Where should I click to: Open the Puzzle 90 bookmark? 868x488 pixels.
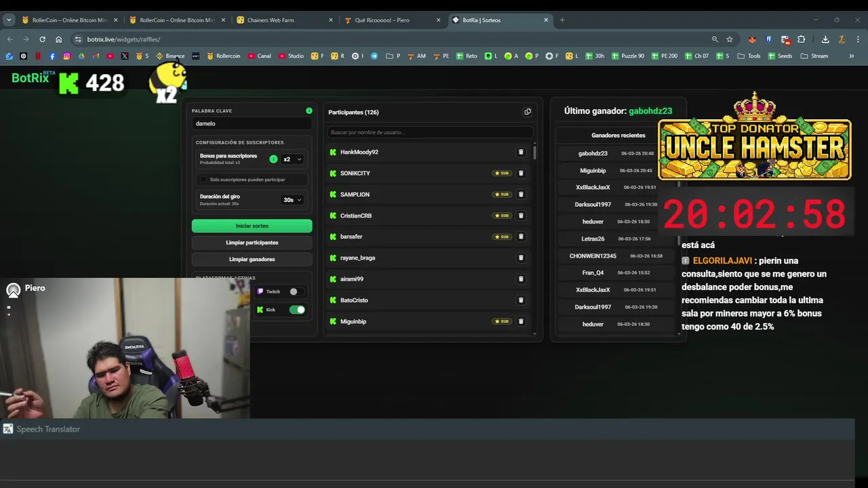pos(627,56)
